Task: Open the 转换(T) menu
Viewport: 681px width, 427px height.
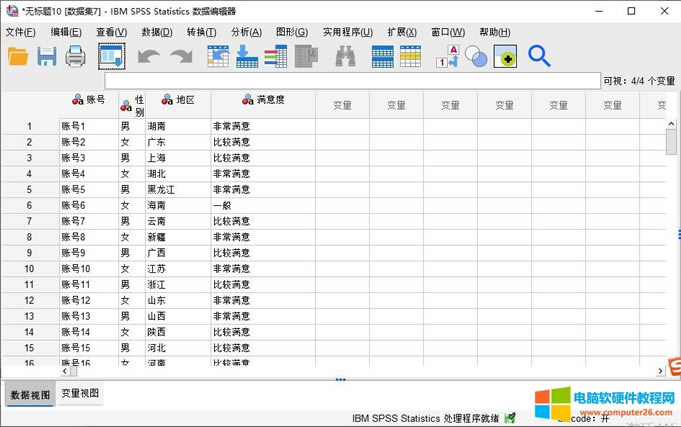Action: point(201,32)
